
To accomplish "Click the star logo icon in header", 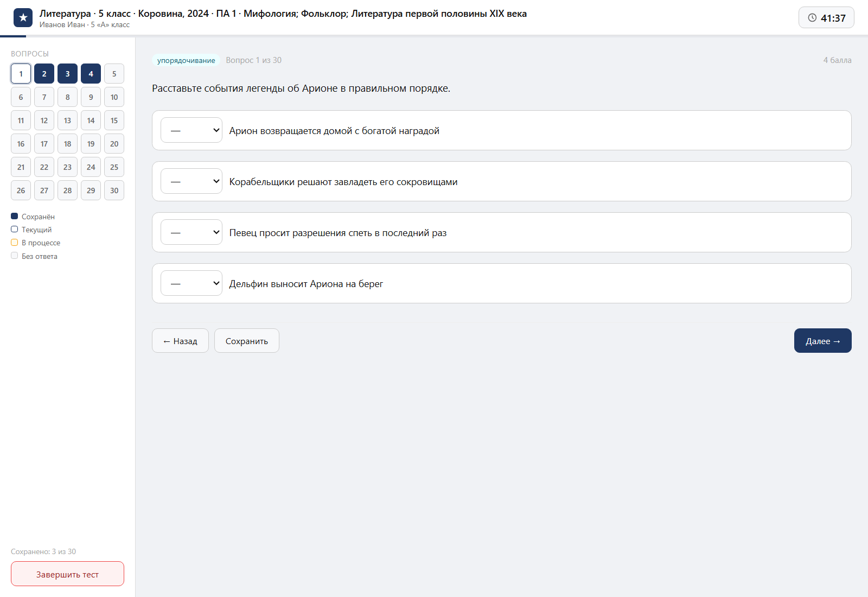I will coord(23,18).
